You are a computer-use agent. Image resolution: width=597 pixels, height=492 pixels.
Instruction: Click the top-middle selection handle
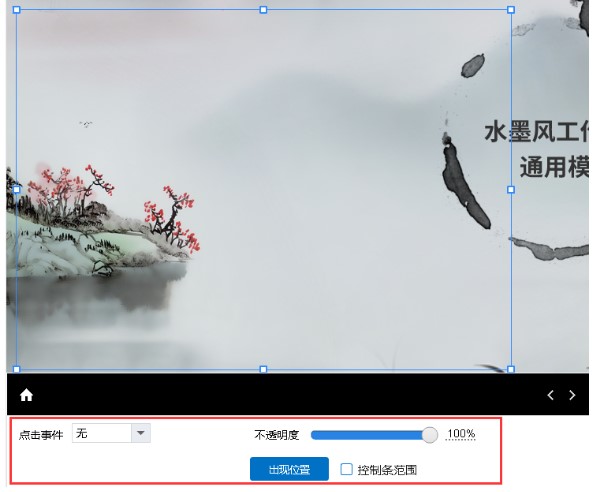[x=263, y=10]
